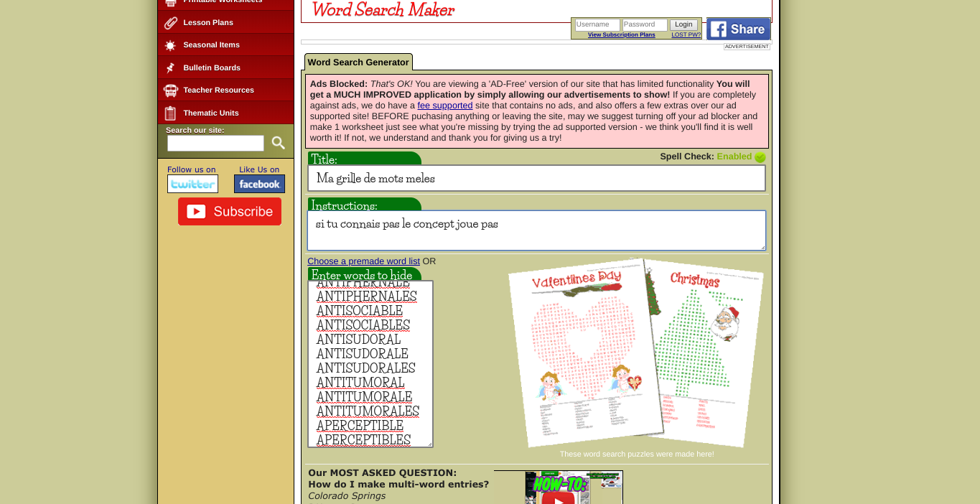
Task: Open the Twitter follow badge
Action: tap(192, 184)
